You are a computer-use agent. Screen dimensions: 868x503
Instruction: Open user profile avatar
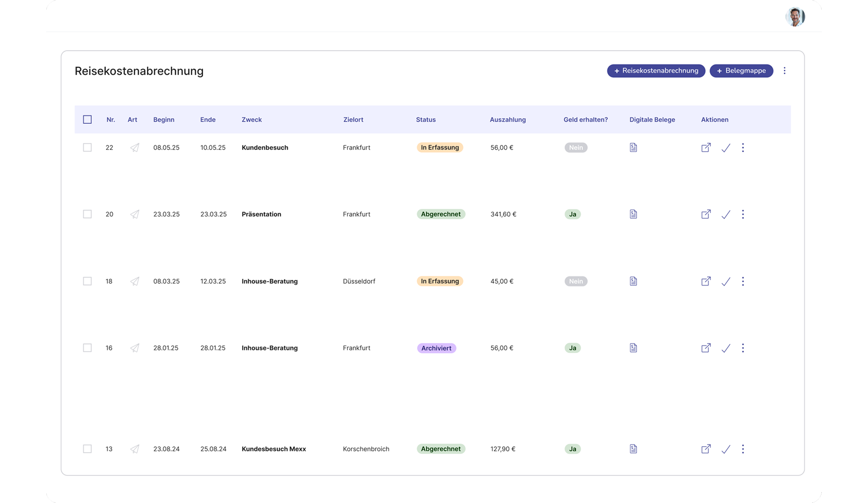(x=795, y=17)
